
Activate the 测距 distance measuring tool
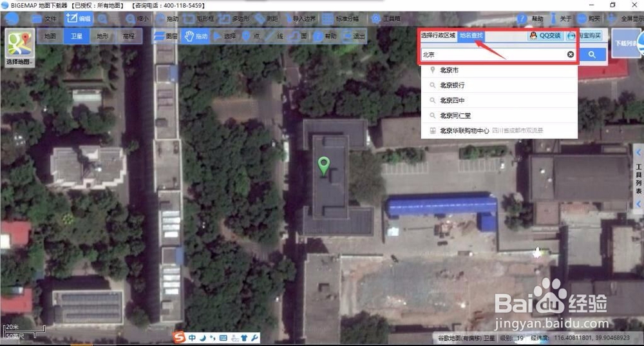267,19
